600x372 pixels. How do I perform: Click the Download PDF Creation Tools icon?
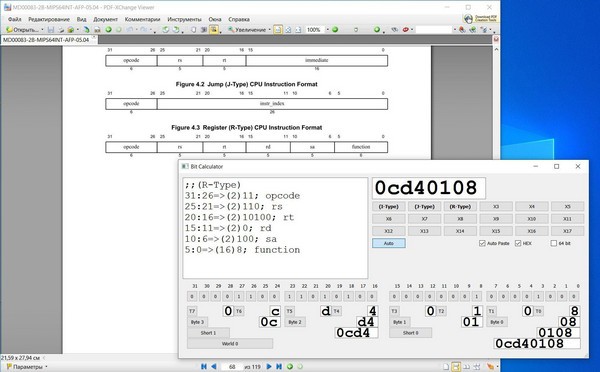click(480, 18)
